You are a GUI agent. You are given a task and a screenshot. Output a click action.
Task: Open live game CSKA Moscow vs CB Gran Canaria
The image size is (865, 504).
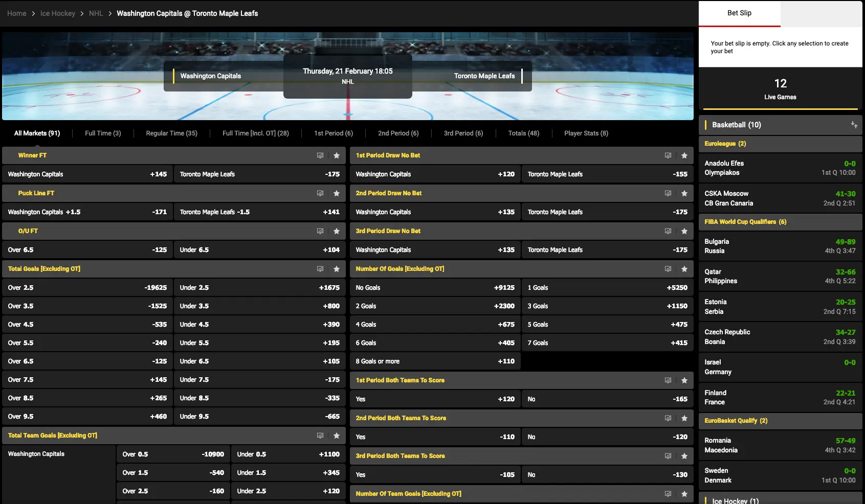(780, 198)
